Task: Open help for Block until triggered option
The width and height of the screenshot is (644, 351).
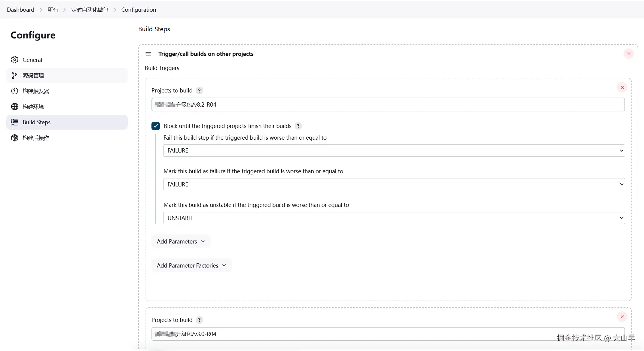Action: 298,126
